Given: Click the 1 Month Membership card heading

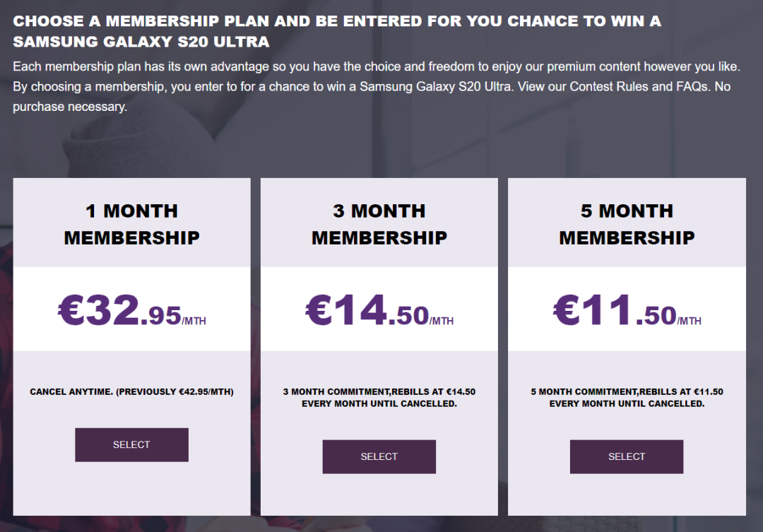Looking at the screenshot, I should [x=131, y=224].
